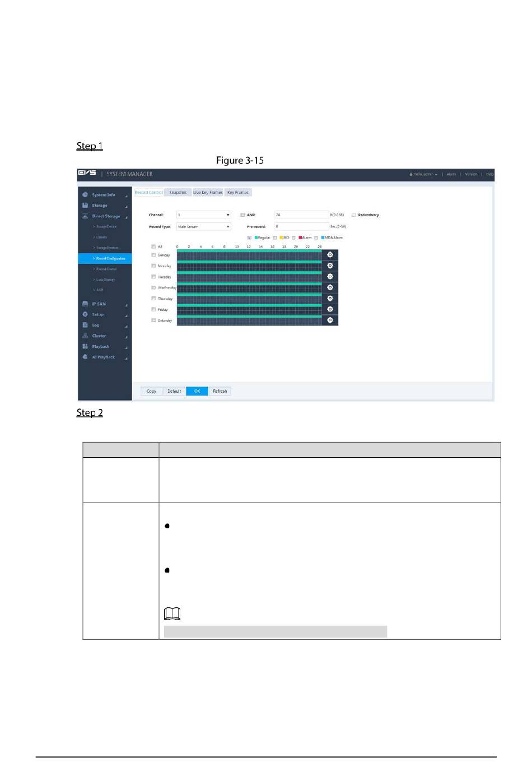
Task: Enable the Redundancy checkbox
Action: click(354, 215)
